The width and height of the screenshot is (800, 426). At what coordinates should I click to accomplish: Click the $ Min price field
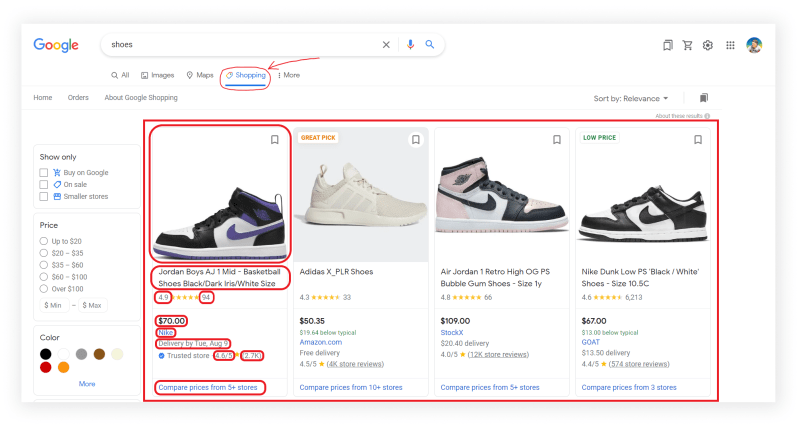pyautogui.click(x=54, y=305)
